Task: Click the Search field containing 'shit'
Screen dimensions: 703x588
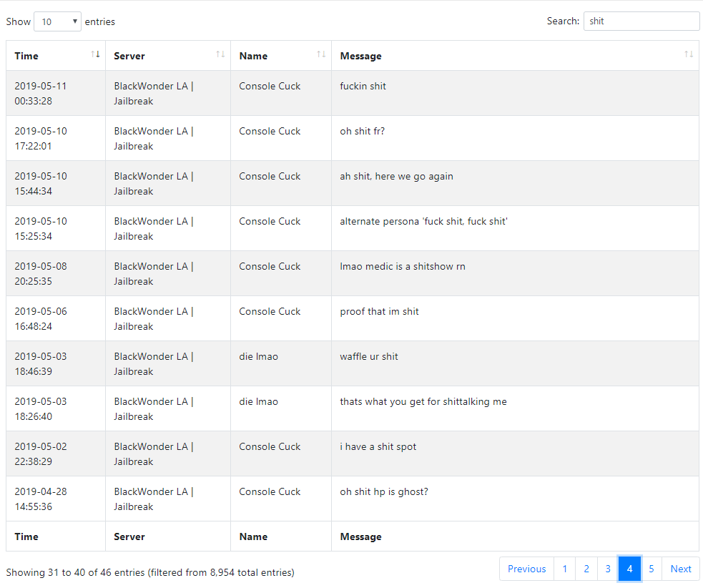Action: click(x=641, y=21)
